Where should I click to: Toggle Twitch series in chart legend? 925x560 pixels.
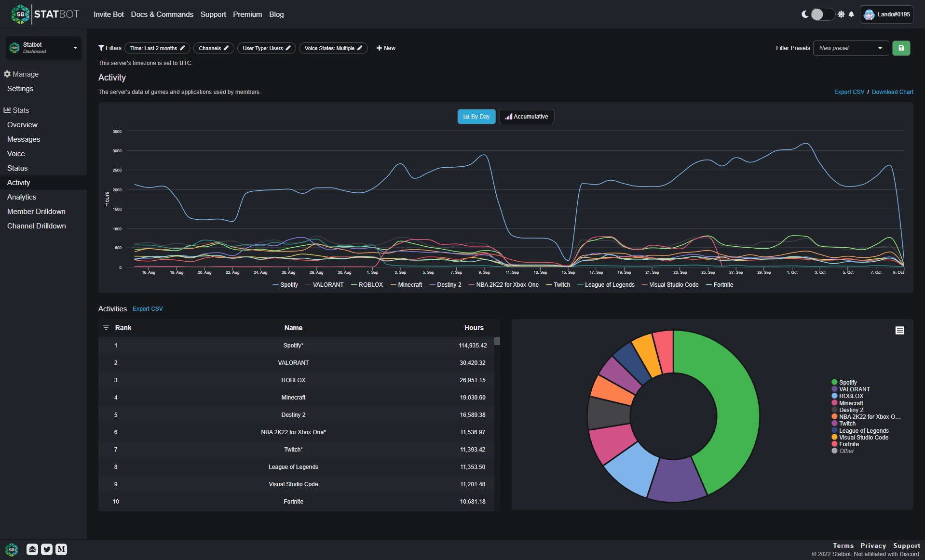click(558, 285)
